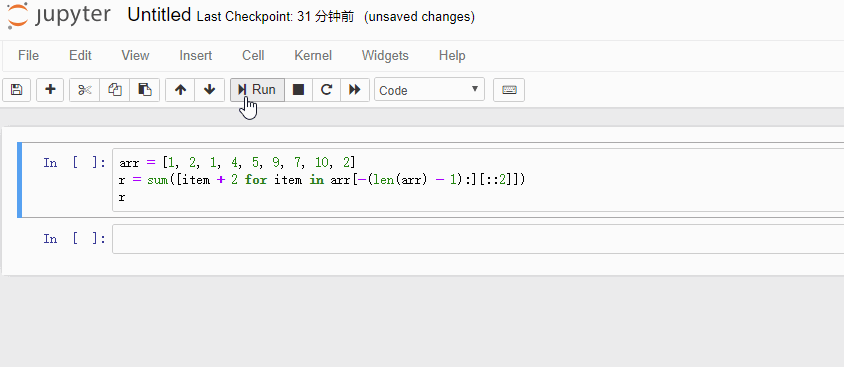Viewport: 844px width, 367px height.
Task: Insert a cell below with plus icon
Action: (50, 90)
